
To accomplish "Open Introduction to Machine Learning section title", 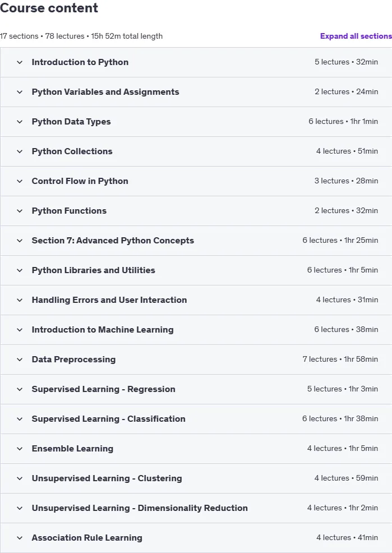I will (x=103, y=330).
